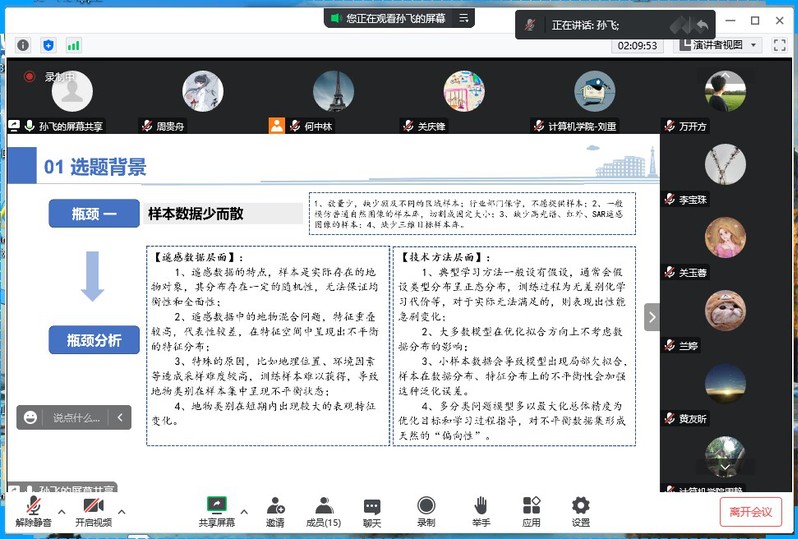Open the 聊天 chat icon

[372, 506]
